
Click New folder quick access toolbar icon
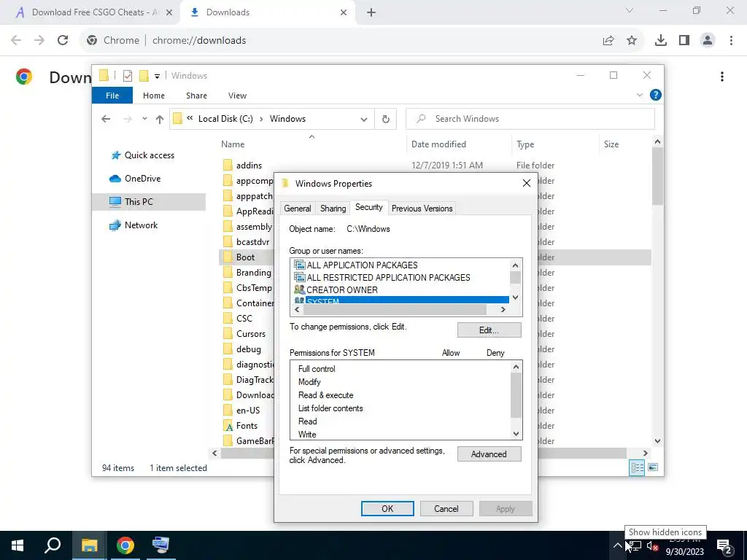pos(144,76)
